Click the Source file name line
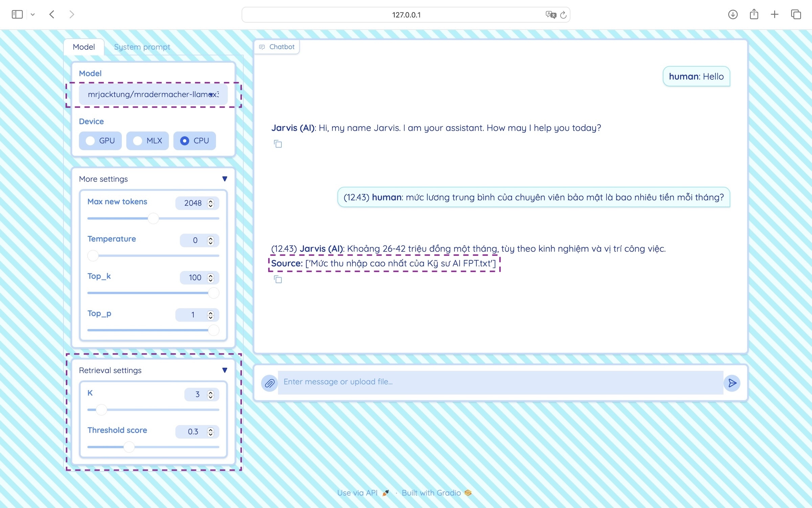812x508 pixels. pos(383,263)
